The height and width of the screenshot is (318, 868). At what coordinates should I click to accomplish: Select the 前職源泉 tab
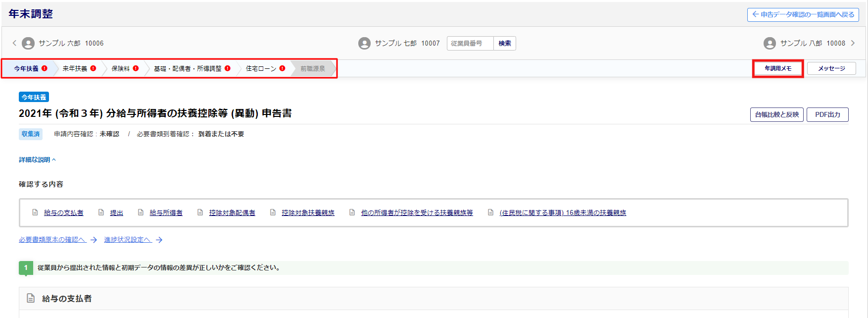(313, 68)
